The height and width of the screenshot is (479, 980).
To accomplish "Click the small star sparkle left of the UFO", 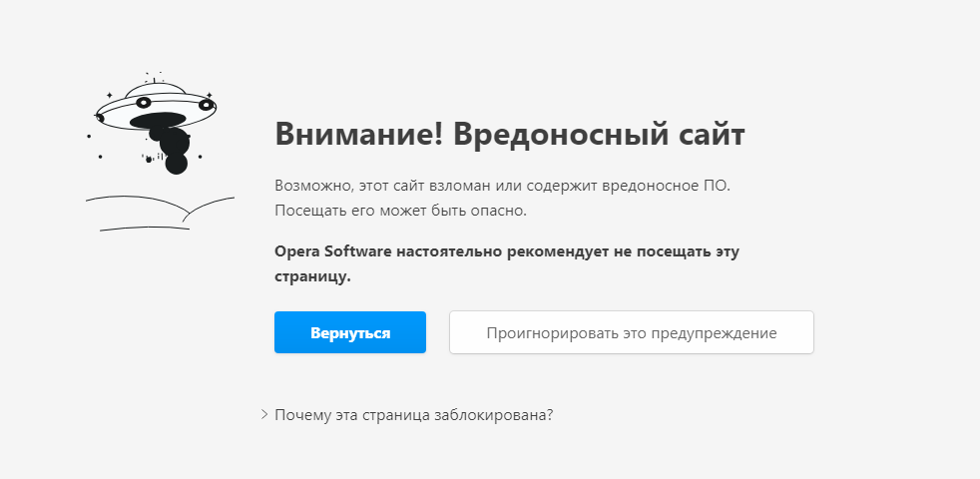I will pos(109,94).
